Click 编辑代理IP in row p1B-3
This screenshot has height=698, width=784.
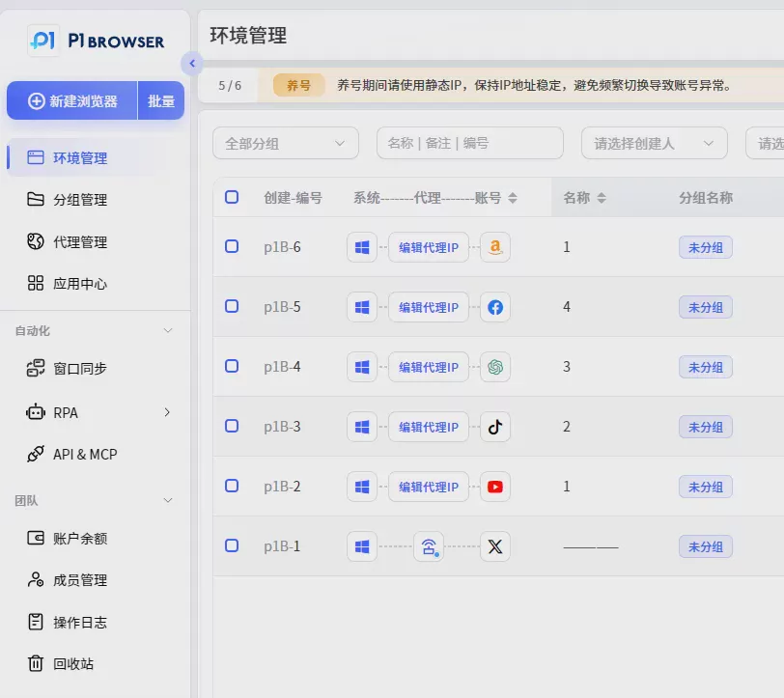(429, 427)
